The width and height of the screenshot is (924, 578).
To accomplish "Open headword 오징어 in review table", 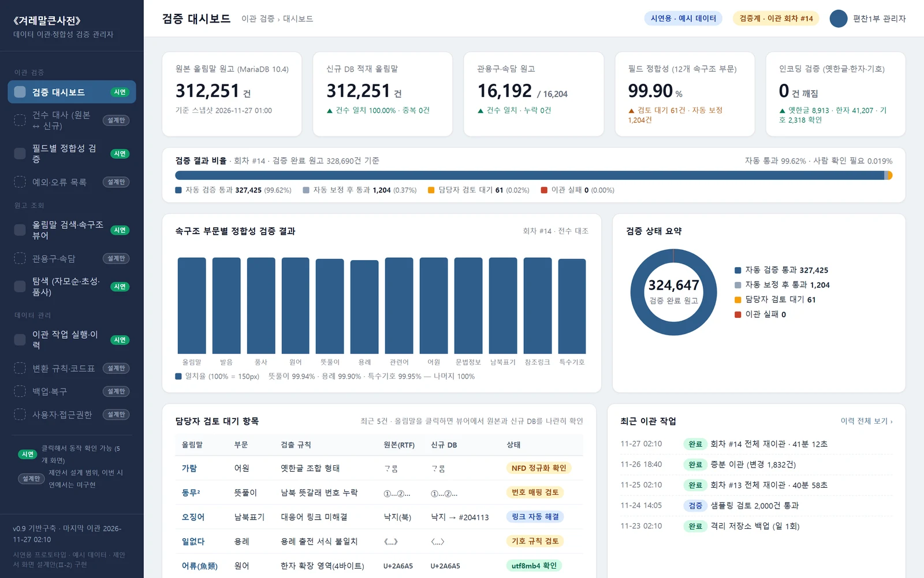I will click(193, 517).
